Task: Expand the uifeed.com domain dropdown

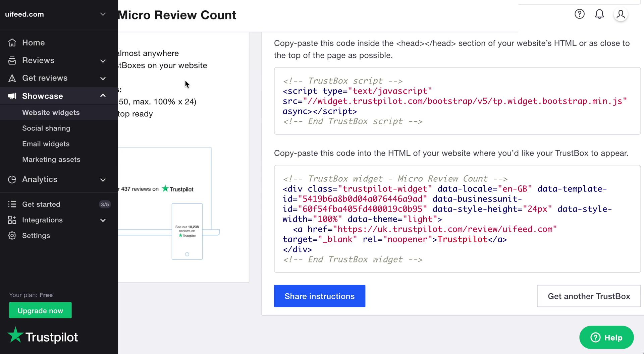Action: click(x=103, y=14)
